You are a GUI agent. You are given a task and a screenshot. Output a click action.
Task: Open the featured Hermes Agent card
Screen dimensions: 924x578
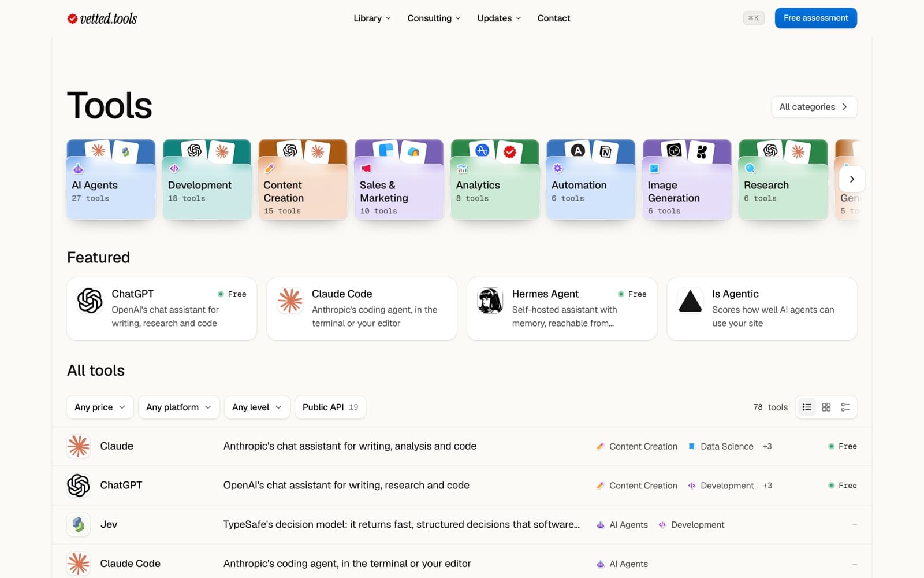[562, 309]
